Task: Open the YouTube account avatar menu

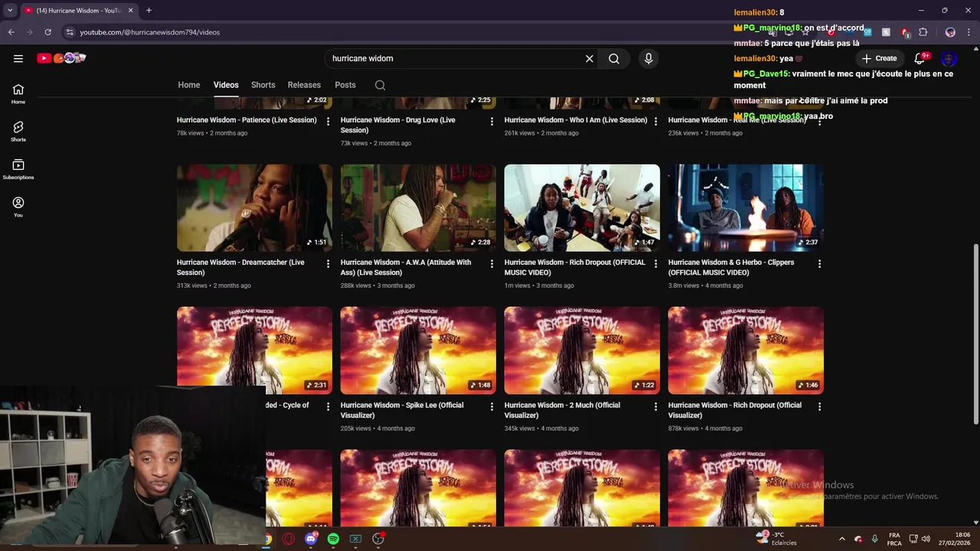Action: [949, 58]
